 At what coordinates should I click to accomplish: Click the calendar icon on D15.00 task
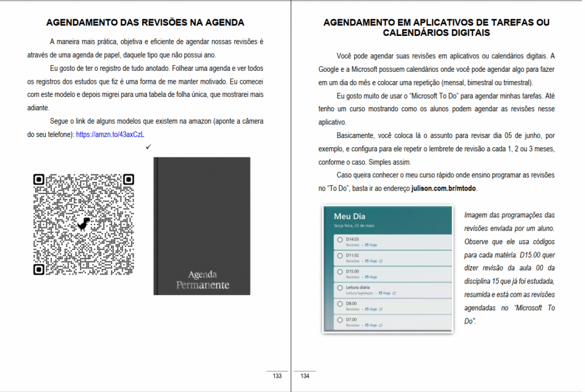tap(367, 277)
